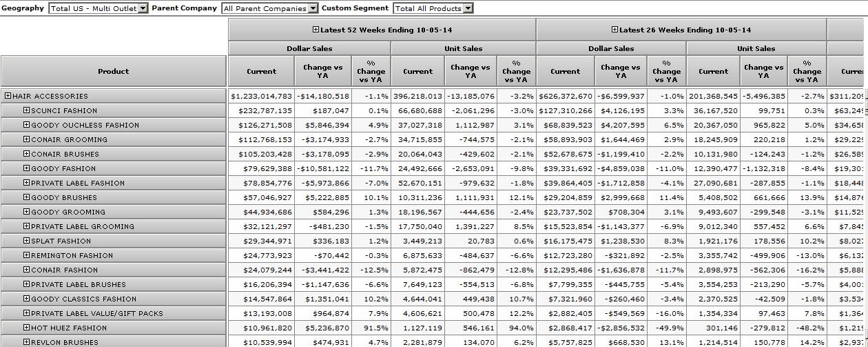Click HAIR ACCESSORIES 52-week dollar sales value

coord(262,96)
